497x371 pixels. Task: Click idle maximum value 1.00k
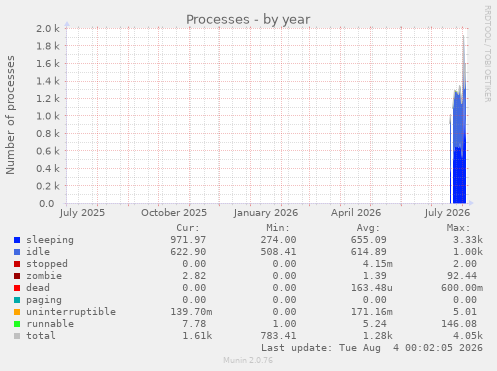click(468, 252)
